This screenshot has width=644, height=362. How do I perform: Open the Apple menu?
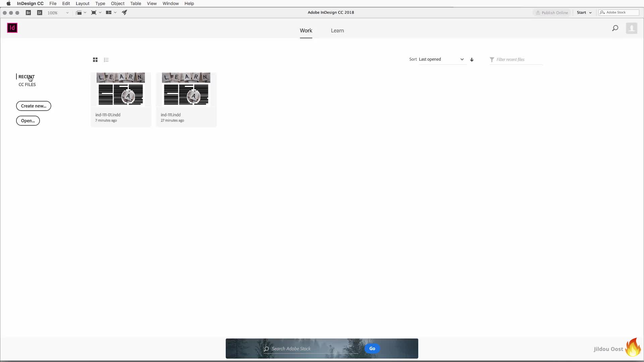(x=8, y=3)
